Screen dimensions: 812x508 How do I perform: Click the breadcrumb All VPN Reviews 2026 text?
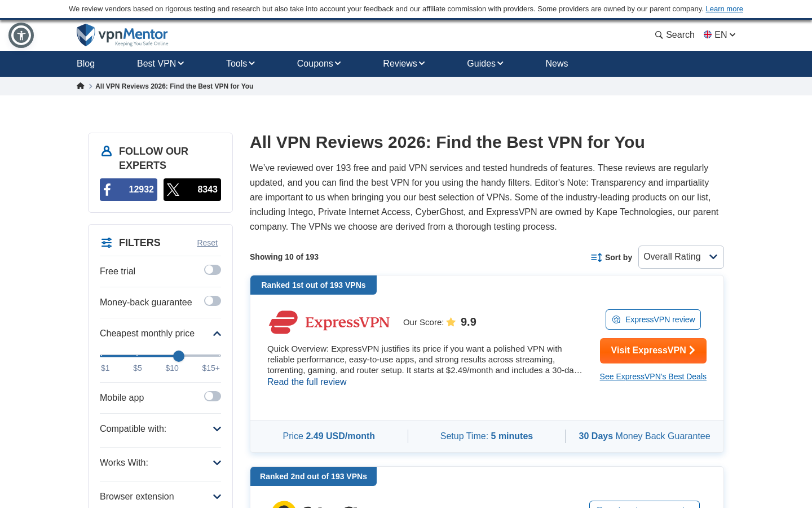(174, 86)
